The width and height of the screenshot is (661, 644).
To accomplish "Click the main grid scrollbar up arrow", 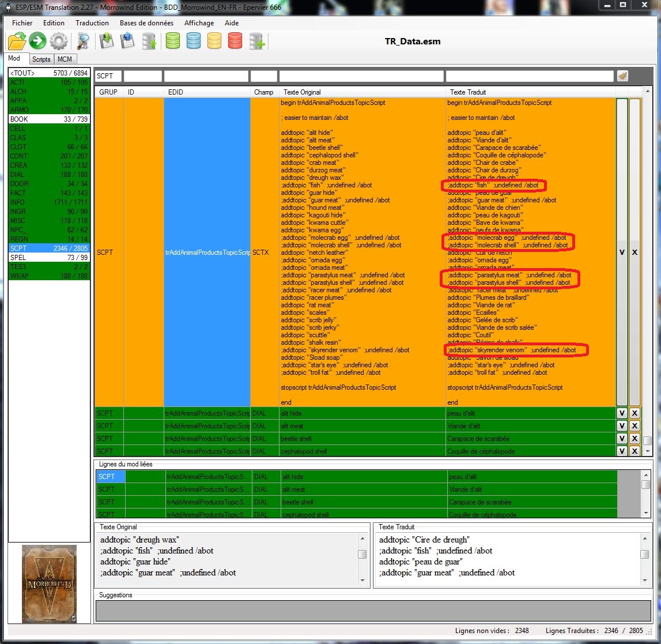I will click(647, 91).
